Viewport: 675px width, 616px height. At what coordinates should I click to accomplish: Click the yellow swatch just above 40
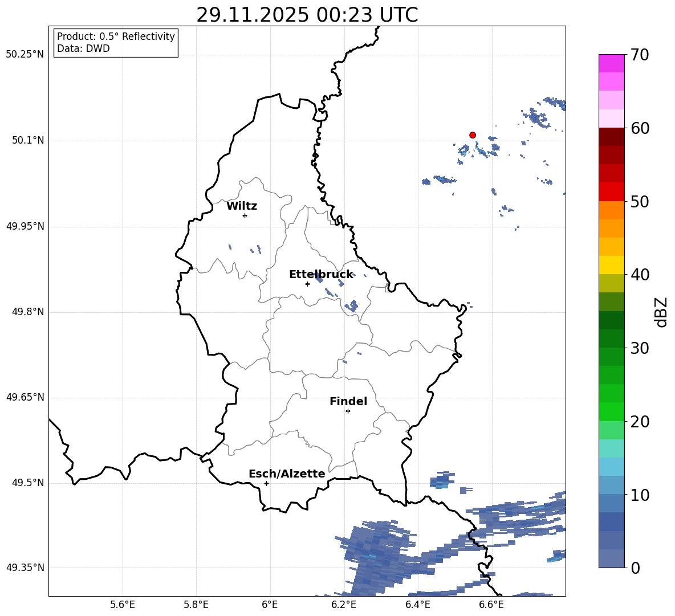(x=611, y=265)
